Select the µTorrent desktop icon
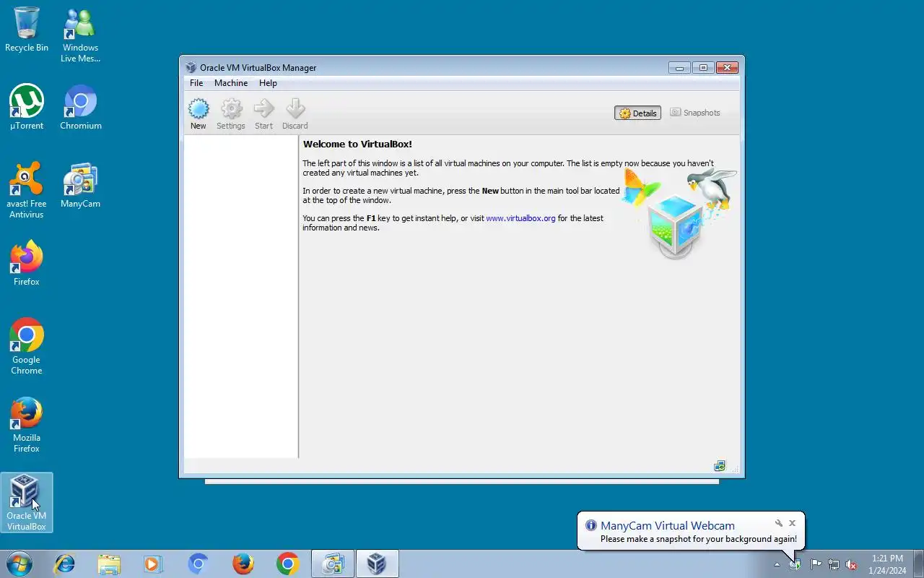924x578 pixels. [27, 108]
